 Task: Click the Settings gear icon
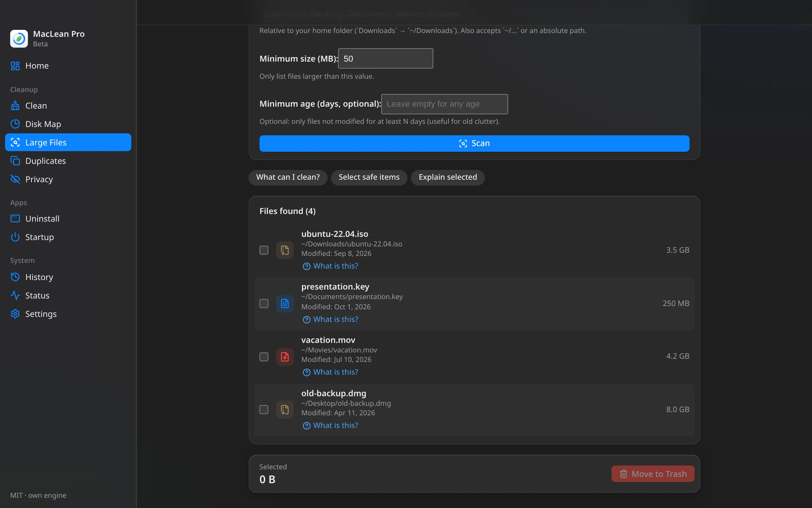(15, 314)
